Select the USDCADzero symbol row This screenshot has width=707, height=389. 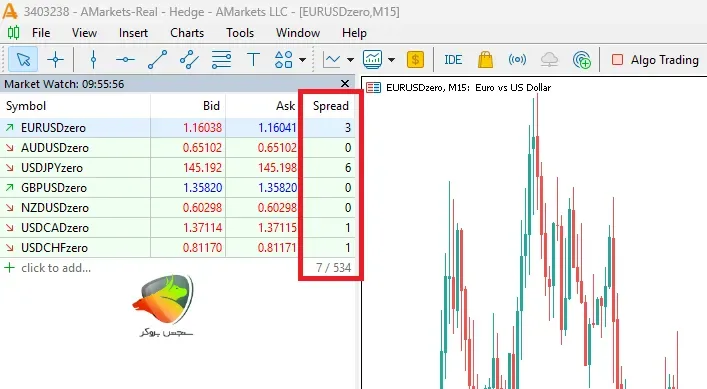[178, 228]
